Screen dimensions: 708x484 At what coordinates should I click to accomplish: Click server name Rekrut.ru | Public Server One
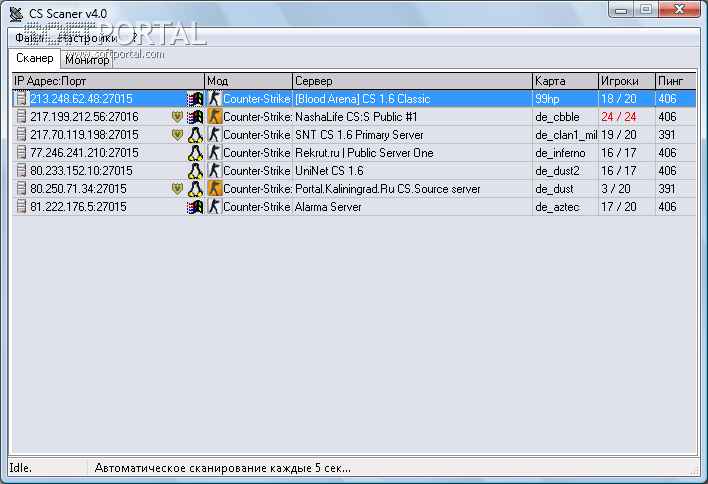[x=364, y=153]
